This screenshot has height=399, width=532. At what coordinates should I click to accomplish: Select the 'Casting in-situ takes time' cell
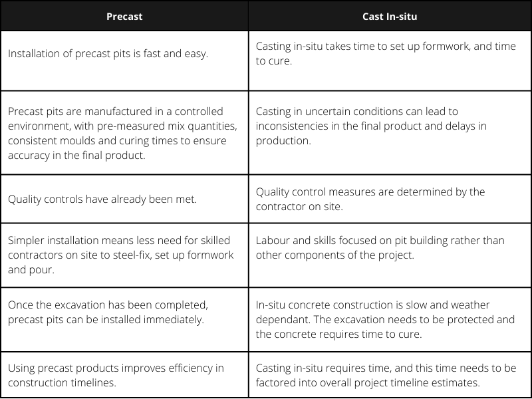[x=390, y=61]
